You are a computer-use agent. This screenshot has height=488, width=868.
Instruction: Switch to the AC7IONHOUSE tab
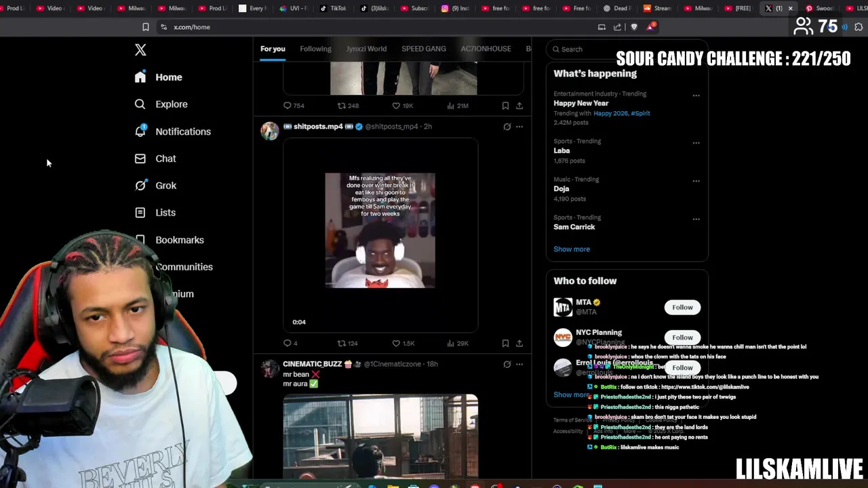click(486, 49)
